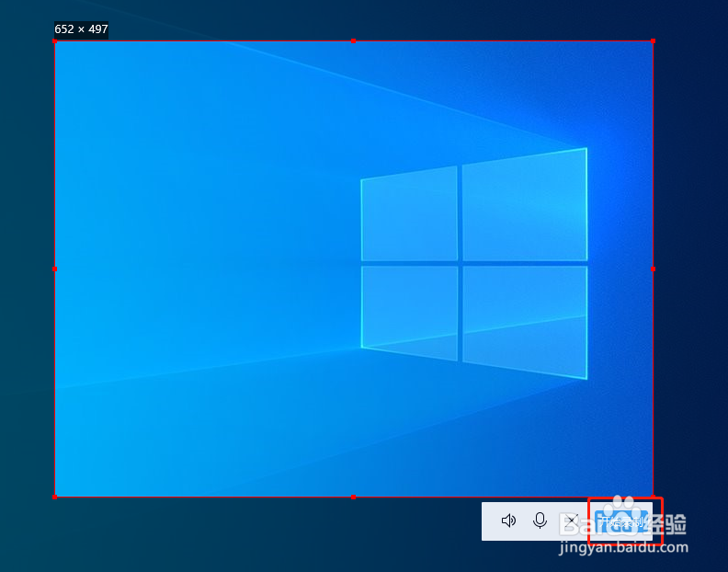
Task: Click the top-left corner selection handle
Action: tap(55, 41)
